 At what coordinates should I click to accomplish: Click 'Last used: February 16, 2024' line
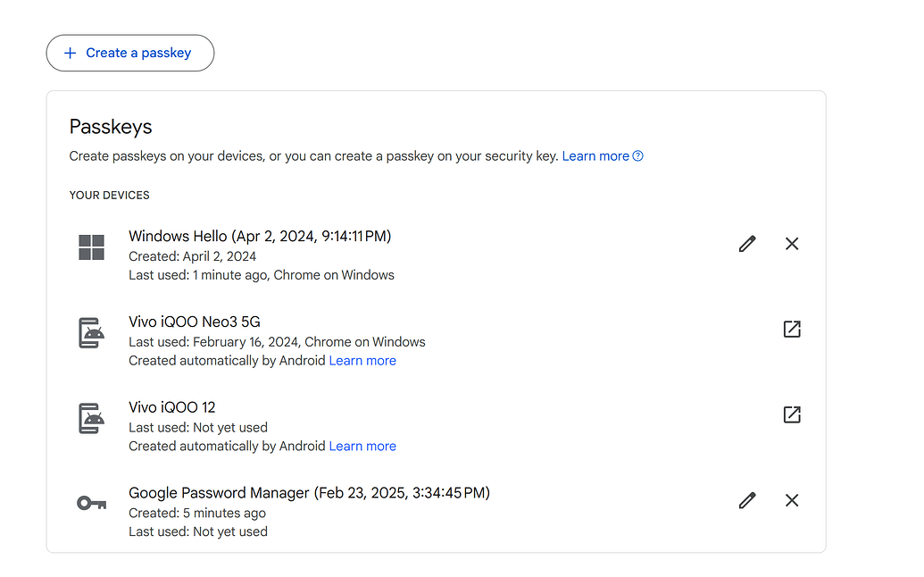point(277,342)
